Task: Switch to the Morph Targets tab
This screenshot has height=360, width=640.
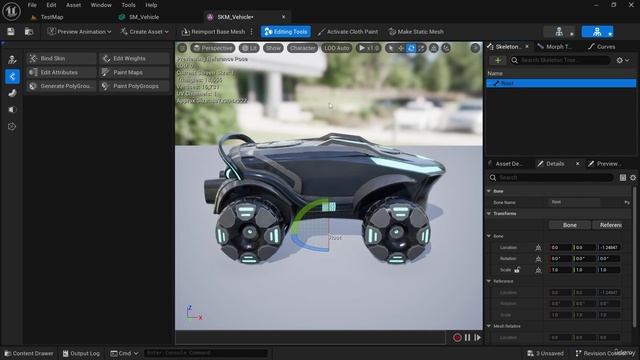Action: tap(555, 47)
